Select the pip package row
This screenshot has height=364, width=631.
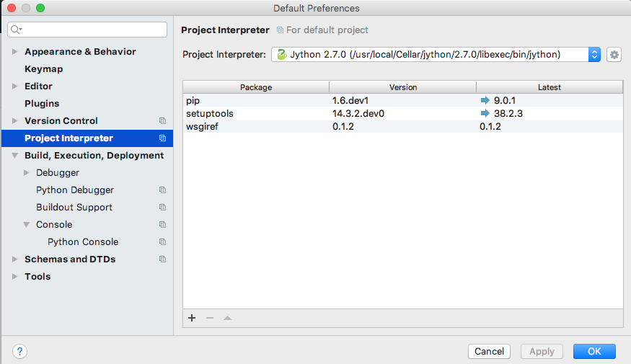pos(403,100)
